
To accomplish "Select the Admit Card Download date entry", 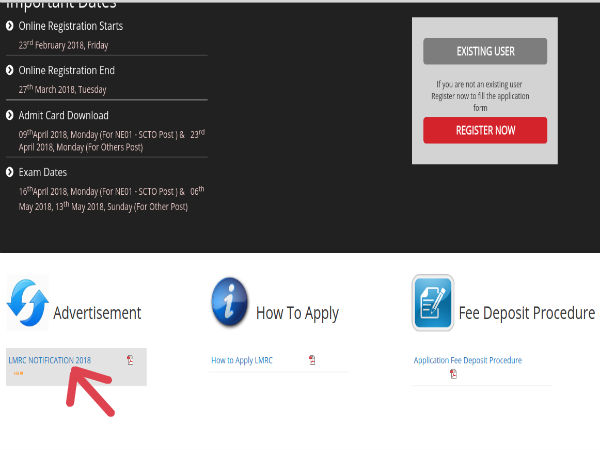I will [x=111, y=140].
